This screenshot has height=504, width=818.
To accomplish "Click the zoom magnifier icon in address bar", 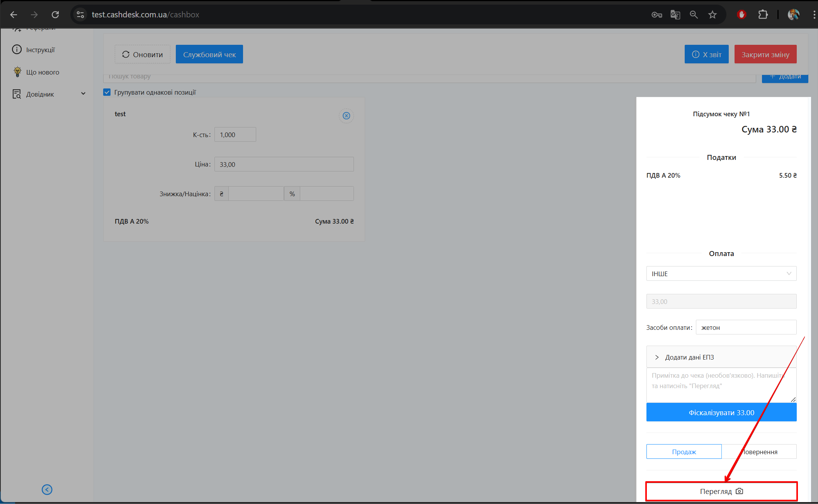I will point(694,15).
